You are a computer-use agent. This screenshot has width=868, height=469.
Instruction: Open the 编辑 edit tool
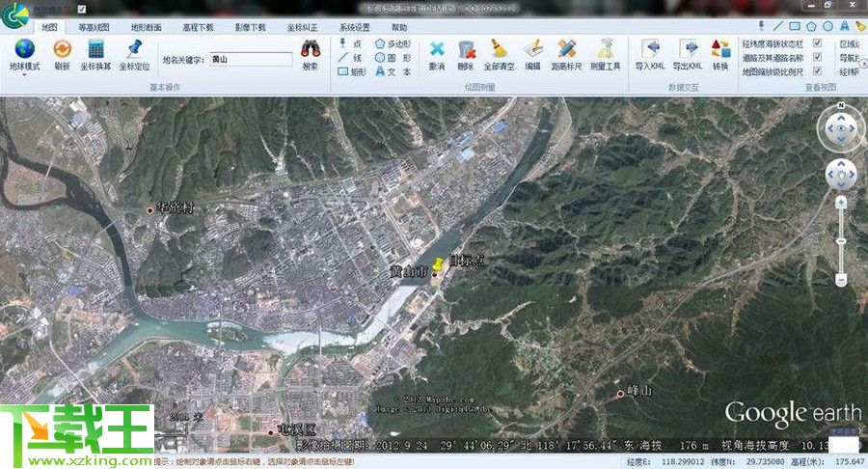coord(532,54)
